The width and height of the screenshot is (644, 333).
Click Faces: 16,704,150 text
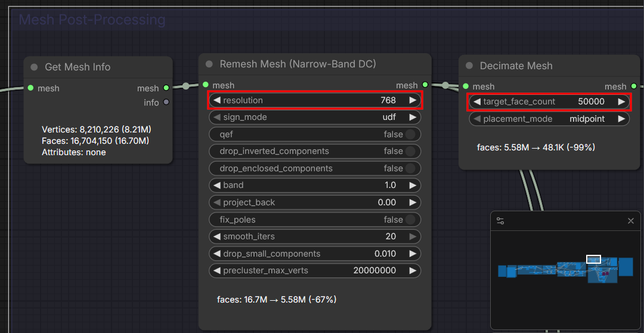[95, 141]
